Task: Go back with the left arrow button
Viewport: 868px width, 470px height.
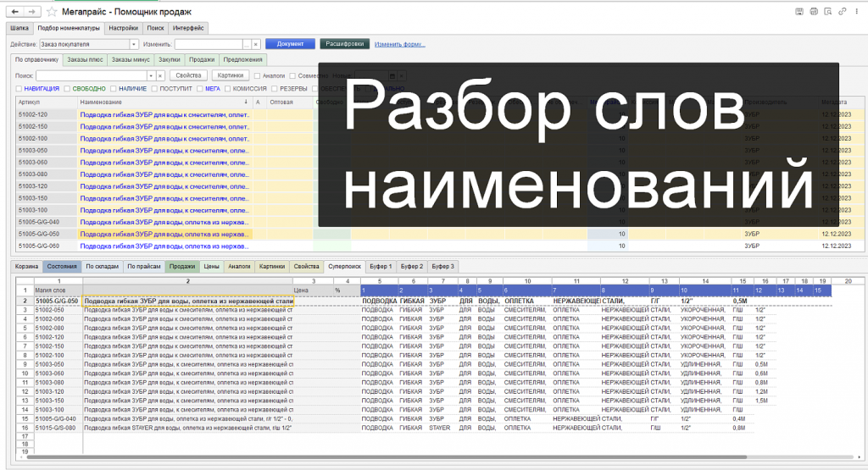Action: pyautogui.click(x=15, y=12)
